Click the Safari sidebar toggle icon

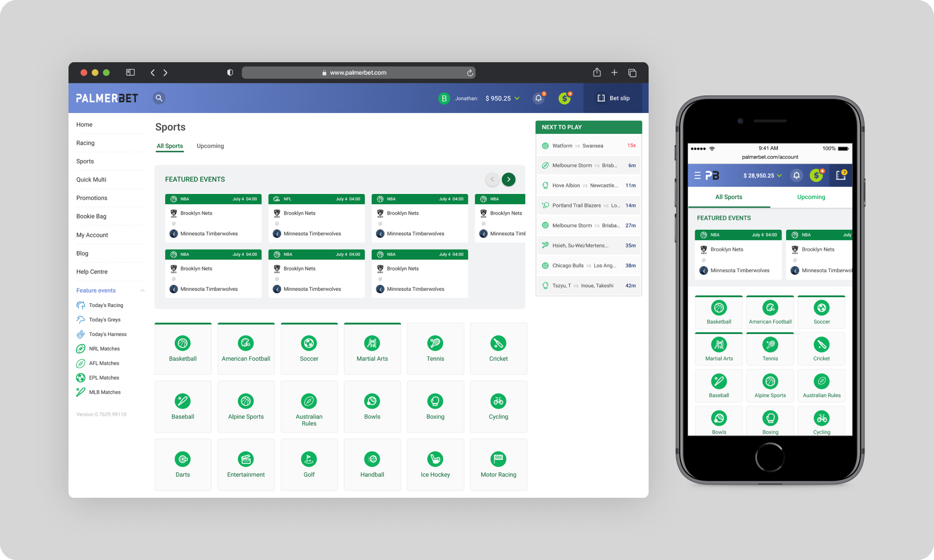click(130, 73)
